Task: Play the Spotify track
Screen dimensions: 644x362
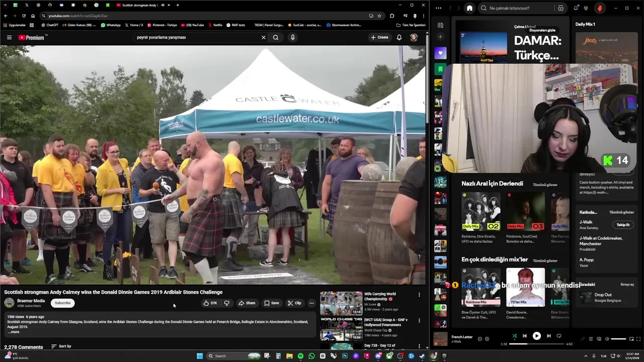Action: tap(536, 336)
